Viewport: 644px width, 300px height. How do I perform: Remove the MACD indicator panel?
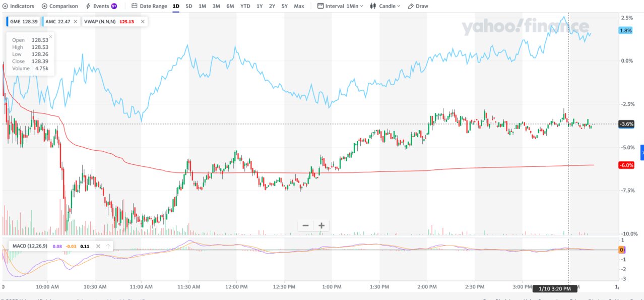[98, 246]
